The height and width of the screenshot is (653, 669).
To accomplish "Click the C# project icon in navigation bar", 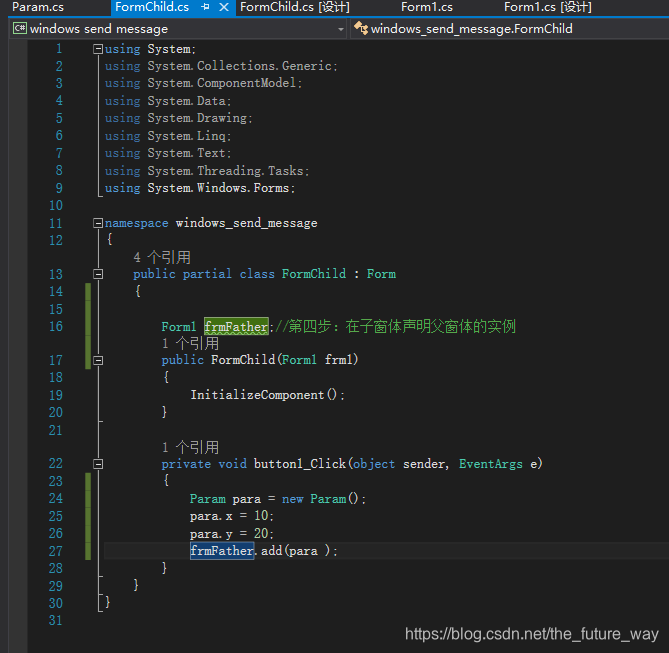I will coord(20,29).
